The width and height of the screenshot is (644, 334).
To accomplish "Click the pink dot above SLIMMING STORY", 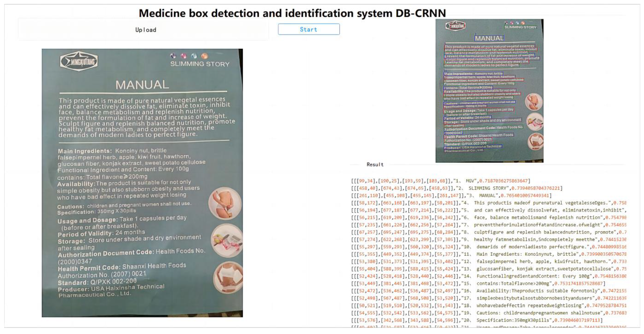I will point(184,56).
